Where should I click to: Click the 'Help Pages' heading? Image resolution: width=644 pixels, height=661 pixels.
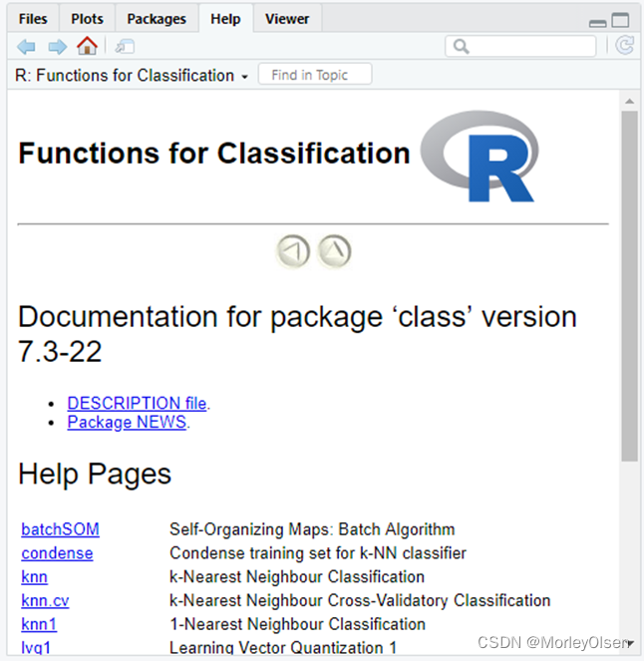click(95, 475)
